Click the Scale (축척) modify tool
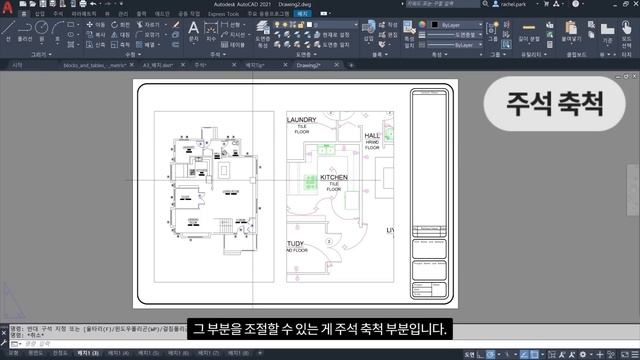Image resolution: width=640 pixels, height=360 pixels. coord(120,44)
